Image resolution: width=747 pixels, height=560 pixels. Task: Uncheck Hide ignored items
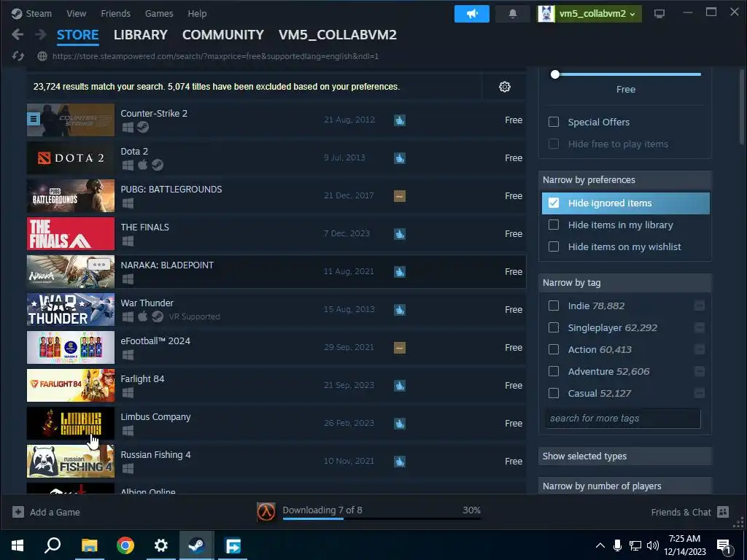coord(554,203)
